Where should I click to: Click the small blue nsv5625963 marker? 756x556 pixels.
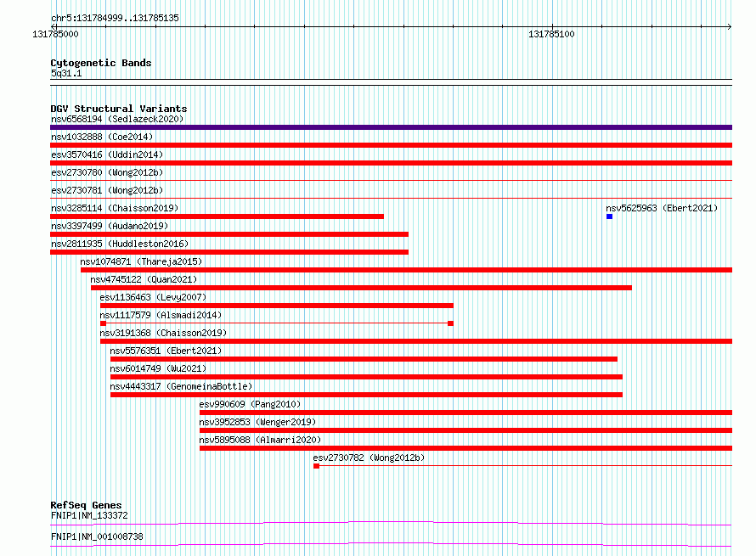(609, 216)
